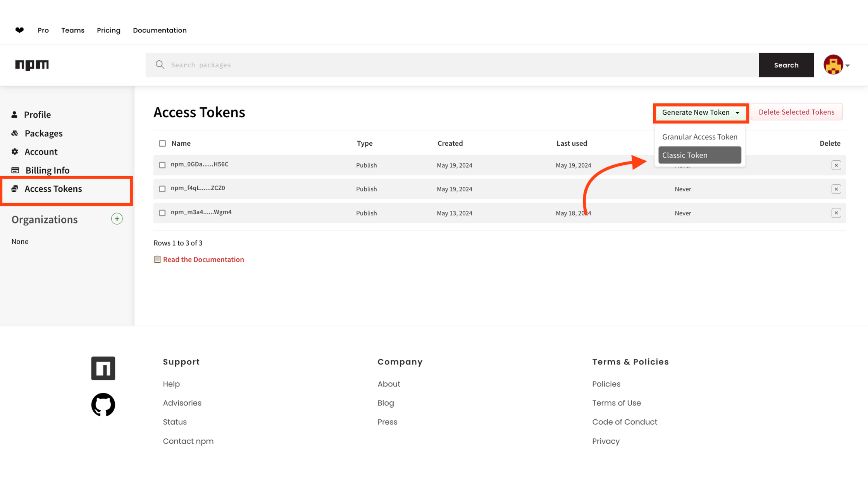Click the magnifier icon in the search box
868x488 pixels.
pos(160,65)
